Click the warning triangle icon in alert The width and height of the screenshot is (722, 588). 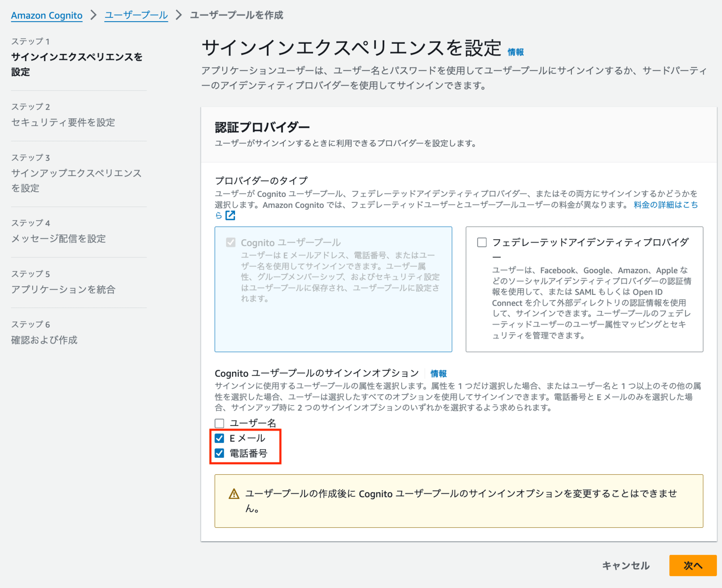pyautogui.click(x=234, y=493)
